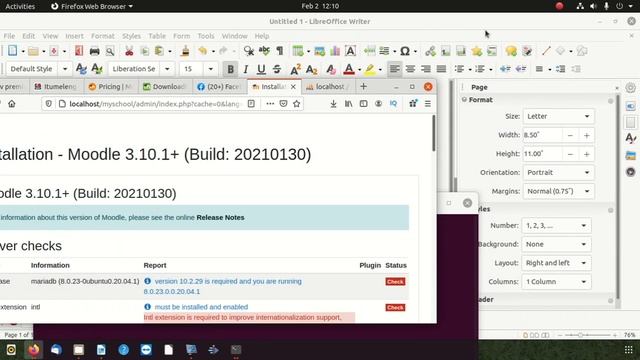This screenshot has width=640, height=360.
Task: Toggle Strikethrough formatting
Action: pyautogui.click(x=277, y=69)
